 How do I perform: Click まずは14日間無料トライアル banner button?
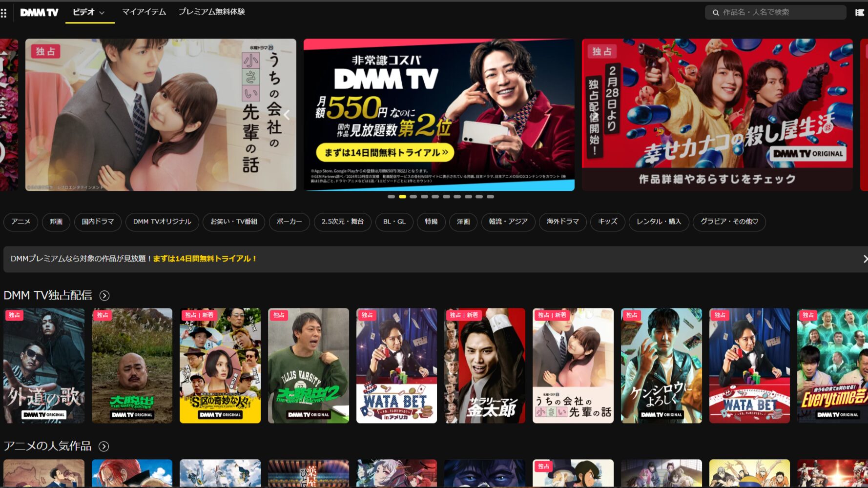[x=386, y=152]
